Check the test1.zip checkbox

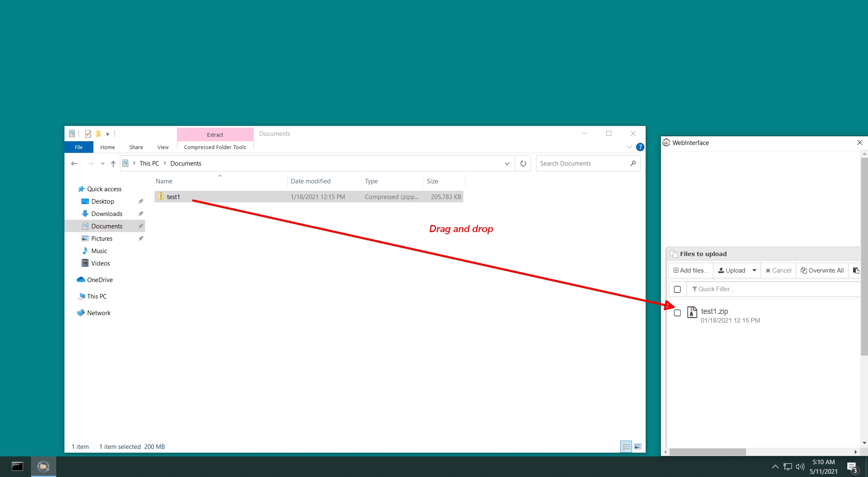tap(677, 313)
